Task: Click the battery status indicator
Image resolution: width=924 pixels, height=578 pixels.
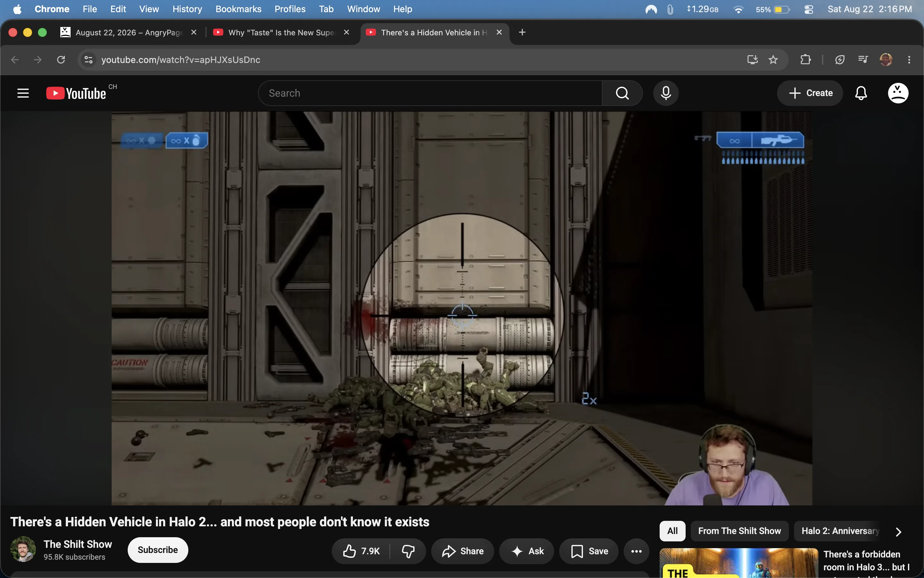Action: point(773,9)
